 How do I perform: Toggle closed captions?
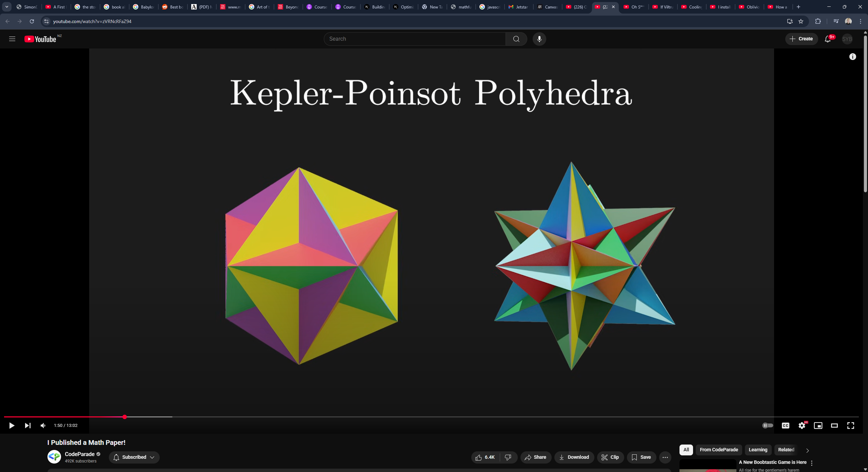786,426
